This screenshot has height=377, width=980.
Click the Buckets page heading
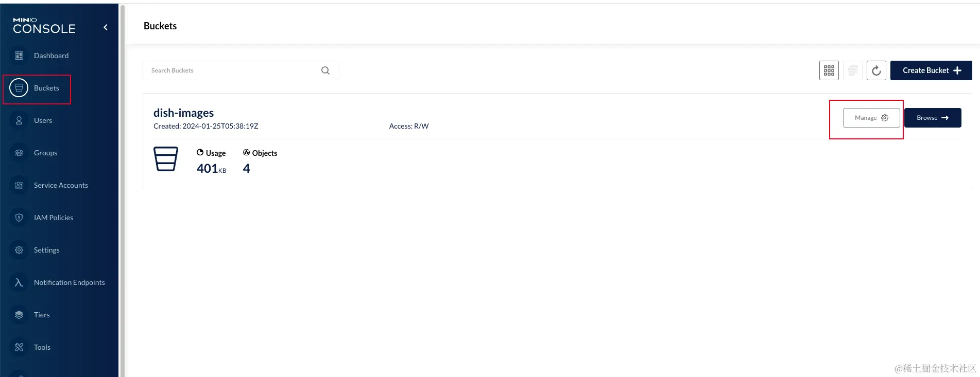click(x=160, y=26)
